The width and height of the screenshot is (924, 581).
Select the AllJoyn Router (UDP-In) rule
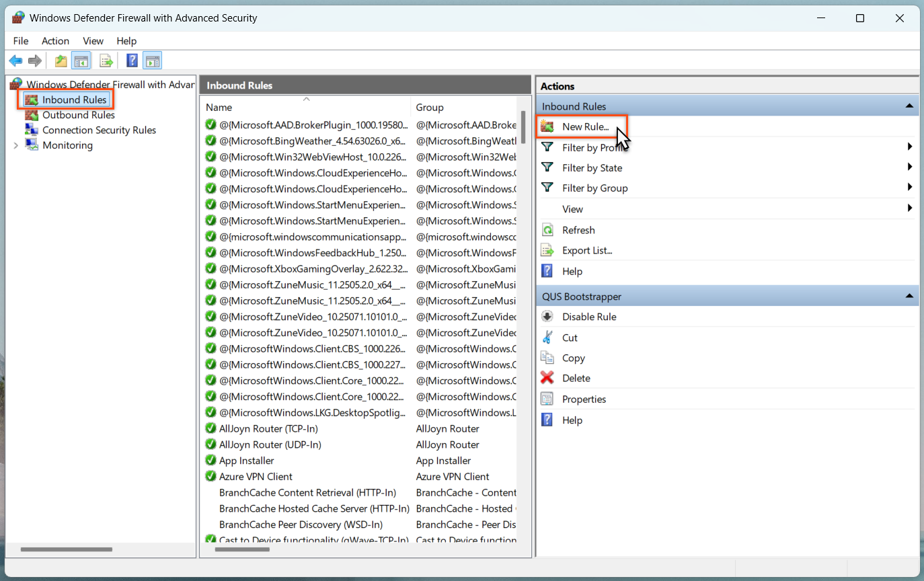(x=360, y=444)
